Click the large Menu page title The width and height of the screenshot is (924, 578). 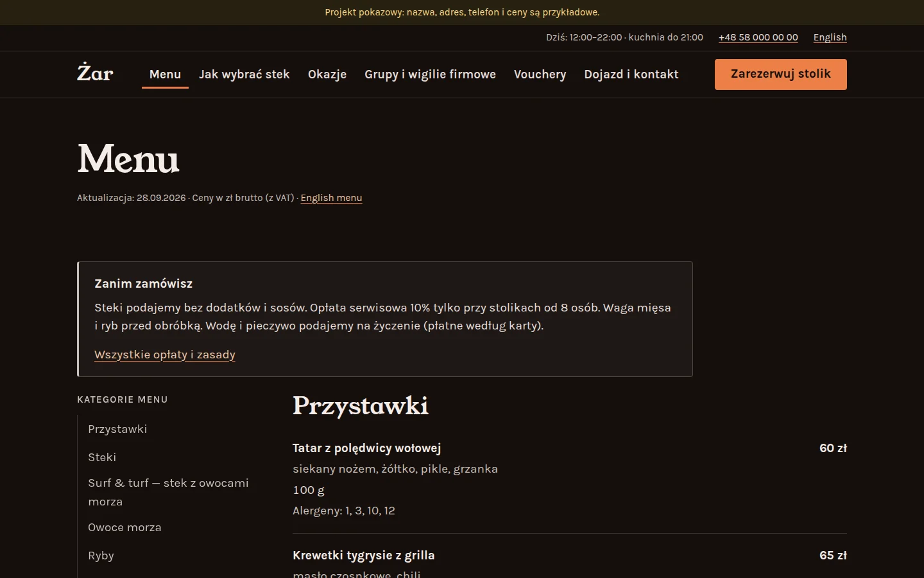(x=128, y=159)
